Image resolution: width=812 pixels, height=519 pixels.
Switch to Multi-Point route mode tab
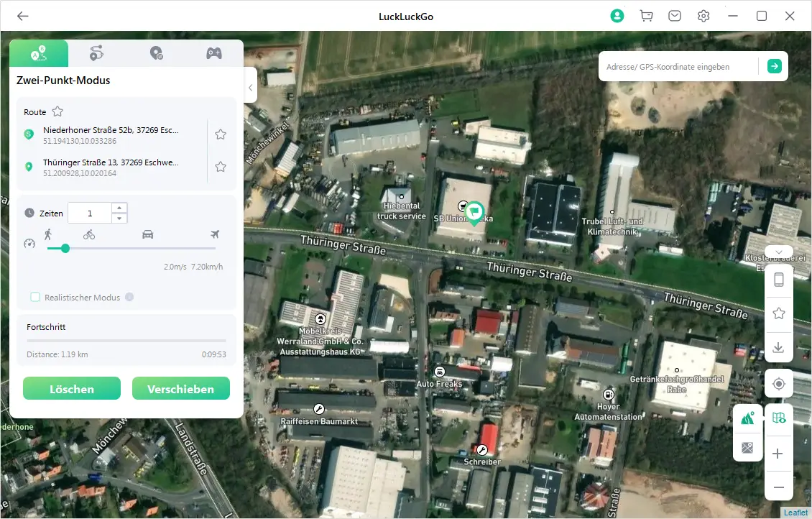click(x=97, y=53)
